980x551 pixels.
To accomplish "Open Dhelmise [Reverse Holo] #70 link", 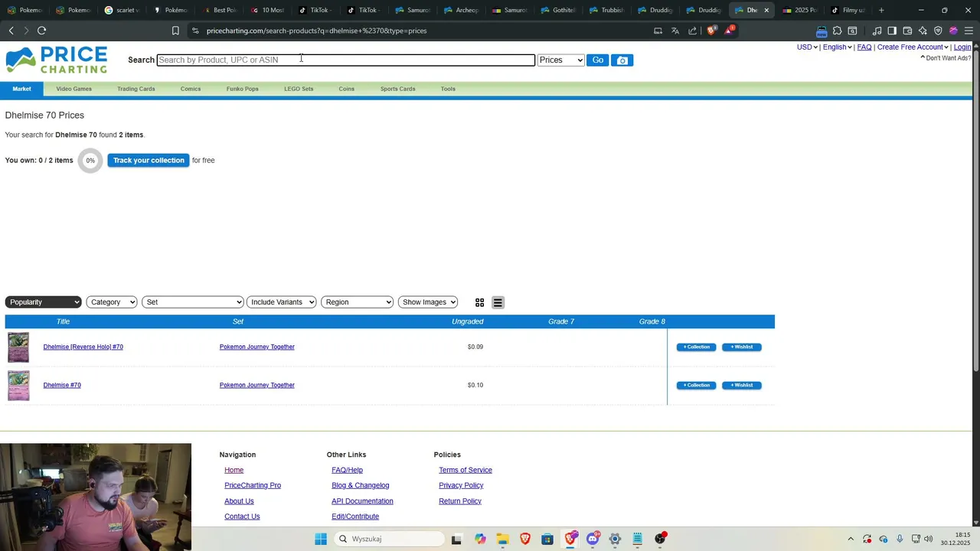I will 83,347.
